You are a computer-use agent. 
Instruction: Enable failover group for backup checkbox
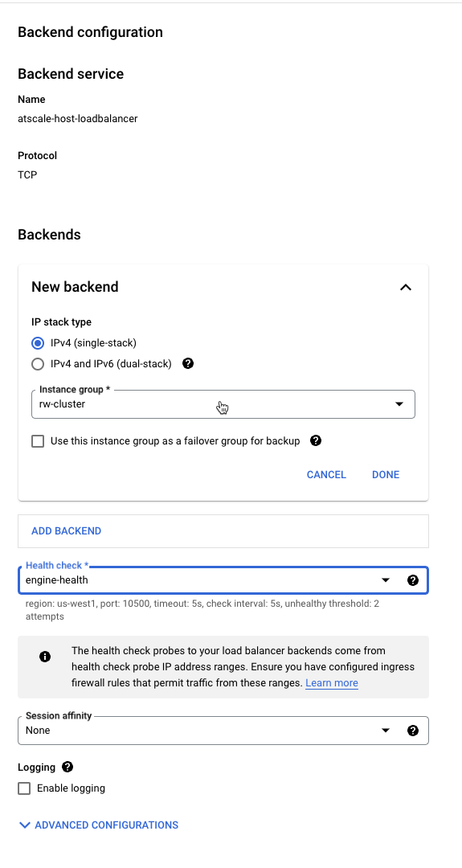(38, 441)
